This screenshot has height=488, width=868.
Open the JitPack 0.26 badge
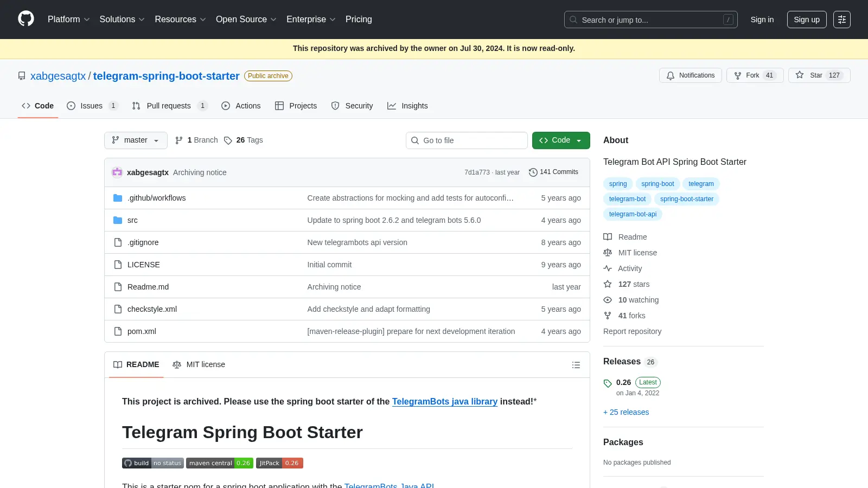point(279,463)
